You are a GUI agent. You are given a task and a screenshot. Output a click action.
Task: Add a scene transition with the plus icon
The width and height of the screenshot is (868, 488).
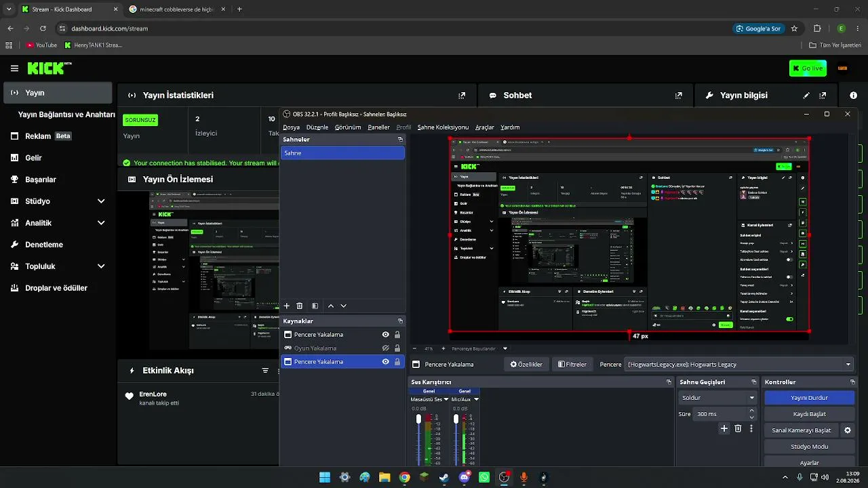(724, 428)
